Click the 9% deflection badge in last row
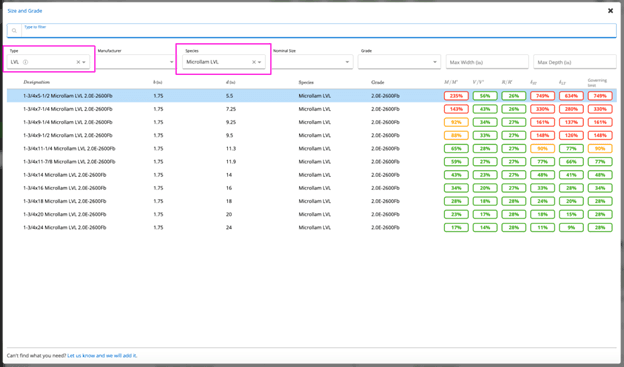This screenshot has height=367, width=624. 571,227
